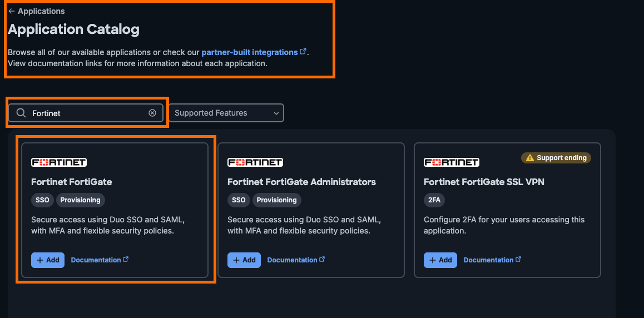Open Documentation for FortiGate Administrators
644x318 pixels.
click(296, 260)
